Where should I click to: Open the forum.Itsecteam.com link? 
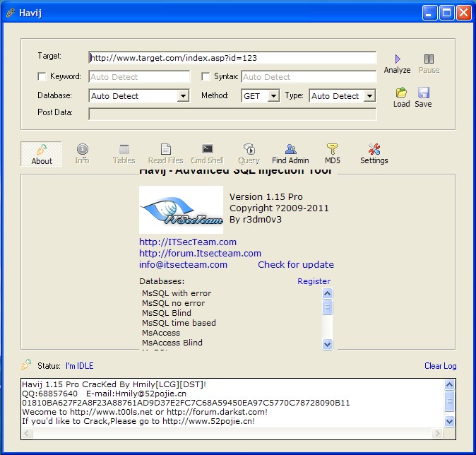pyautogui.click(x=200, y=254)
